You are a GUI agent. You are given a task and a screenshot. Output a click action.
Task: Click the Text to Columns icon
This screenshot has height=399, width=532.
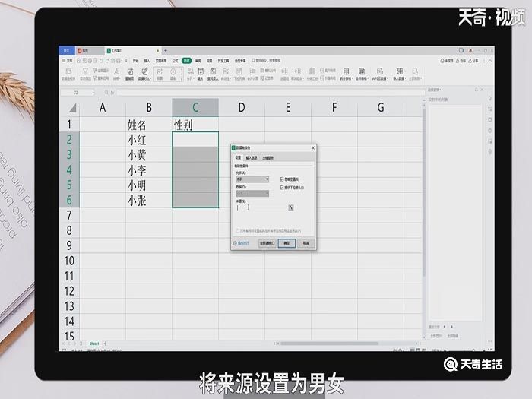point(190,71)
